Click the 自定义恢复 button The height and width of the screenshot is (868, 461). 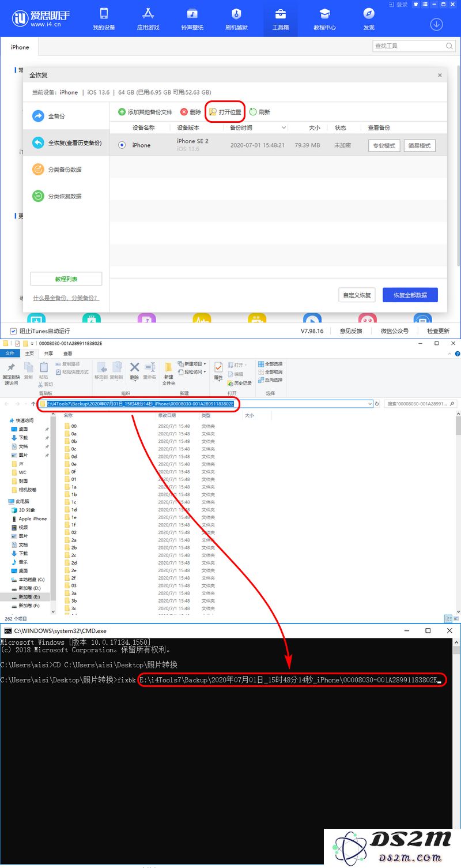coord(357,295)
